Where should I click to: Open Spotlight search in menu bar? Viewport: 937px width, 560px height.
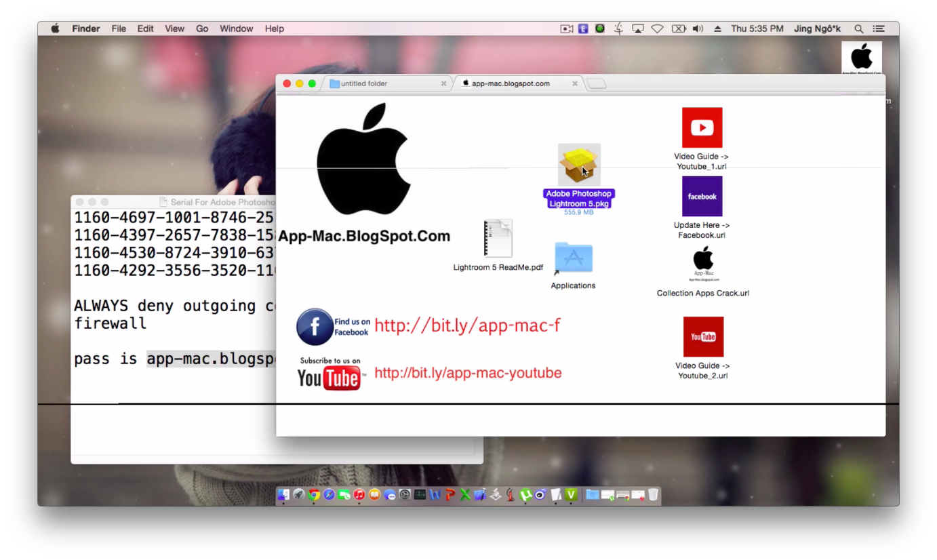click(858, 28)
